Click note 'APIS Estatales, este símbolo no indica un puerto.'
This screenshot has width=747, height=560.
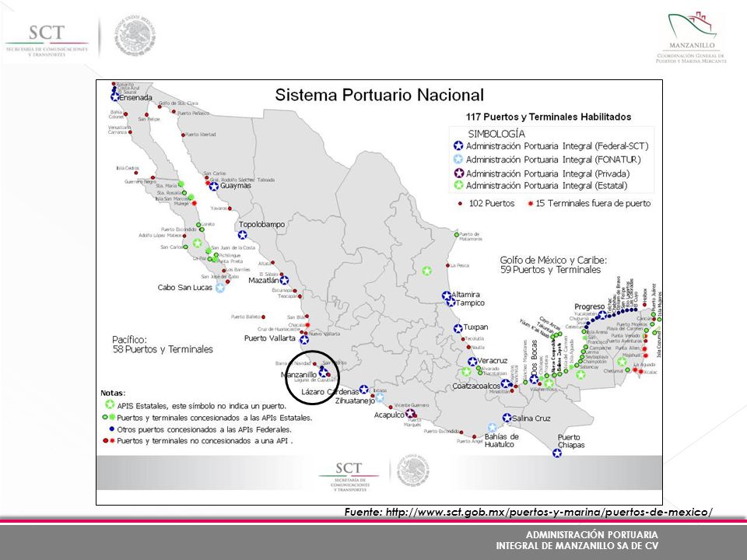point(202,406)
